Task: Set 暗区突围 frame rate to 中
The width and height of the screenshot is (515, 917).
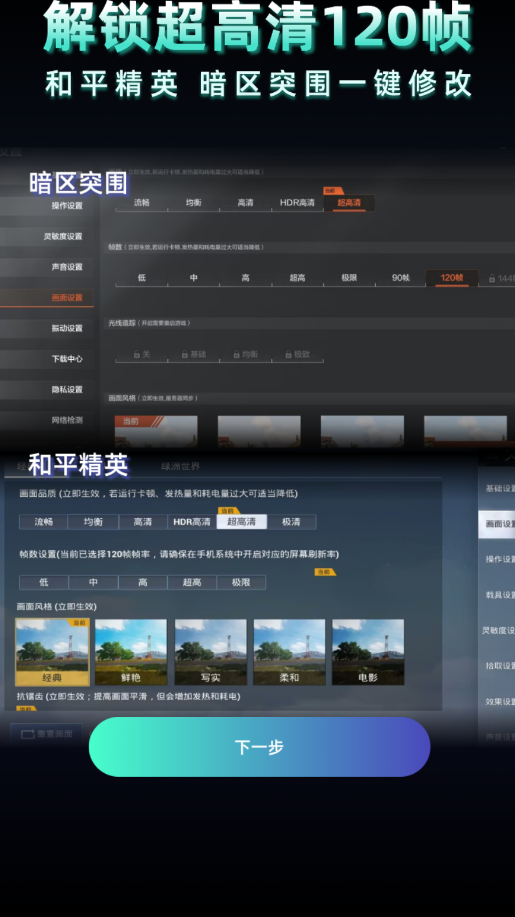Action: 193,278
